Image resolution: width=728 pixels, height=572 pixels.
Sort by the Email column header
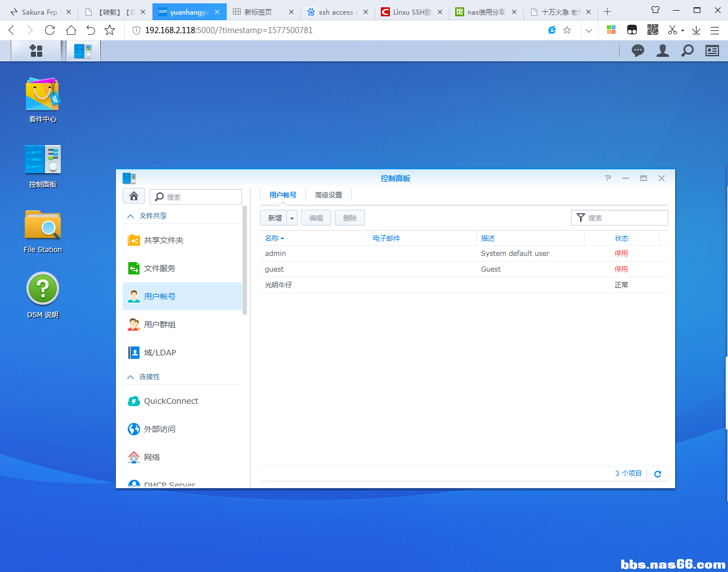(422, 238)
